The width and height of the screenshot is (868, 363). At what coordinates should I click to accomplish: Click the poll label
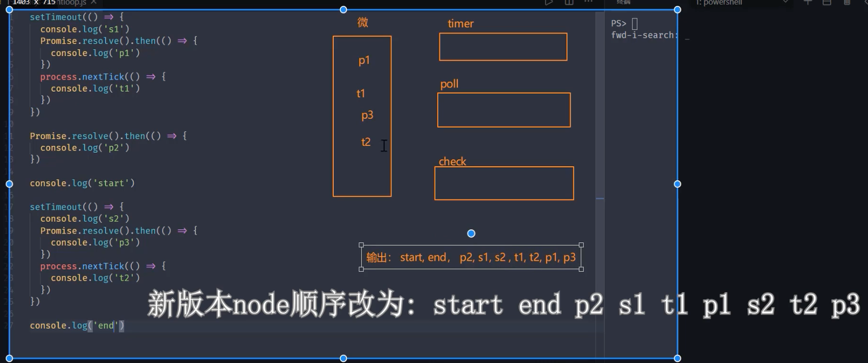[x=449, y=84]
